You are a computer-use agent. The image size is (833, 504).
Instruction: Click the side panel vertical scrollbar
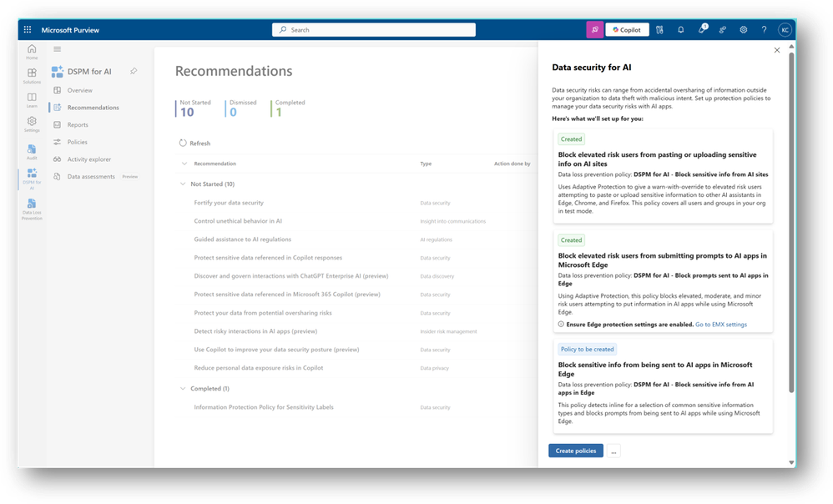tap(791, 223)
